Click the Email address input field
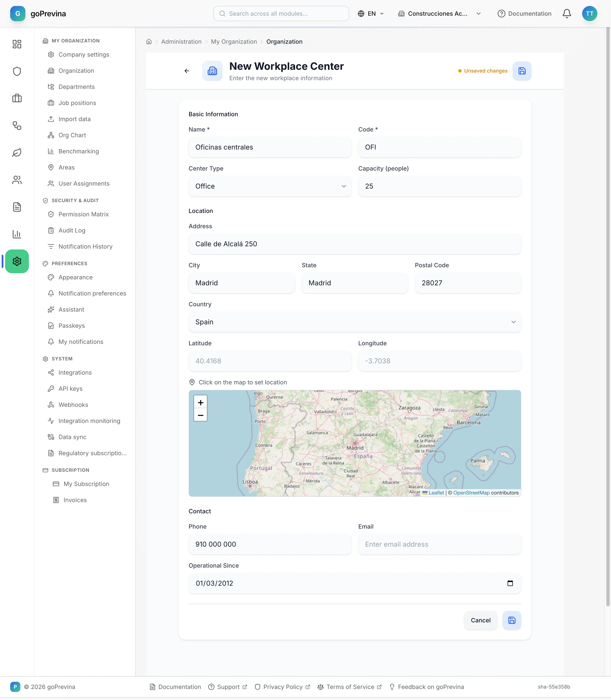The width and height of the screenshot is (611, 700). [x=440, y=544]
